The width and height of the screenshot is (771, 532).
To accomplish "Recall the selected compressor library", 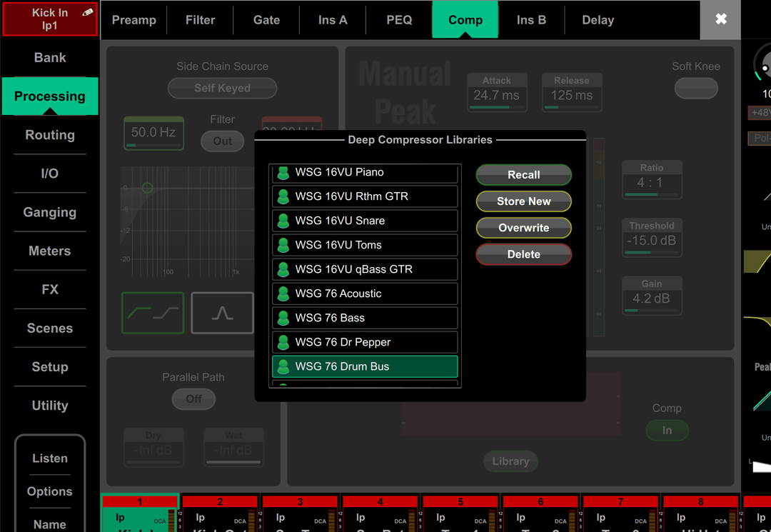I will coord(523,174).
